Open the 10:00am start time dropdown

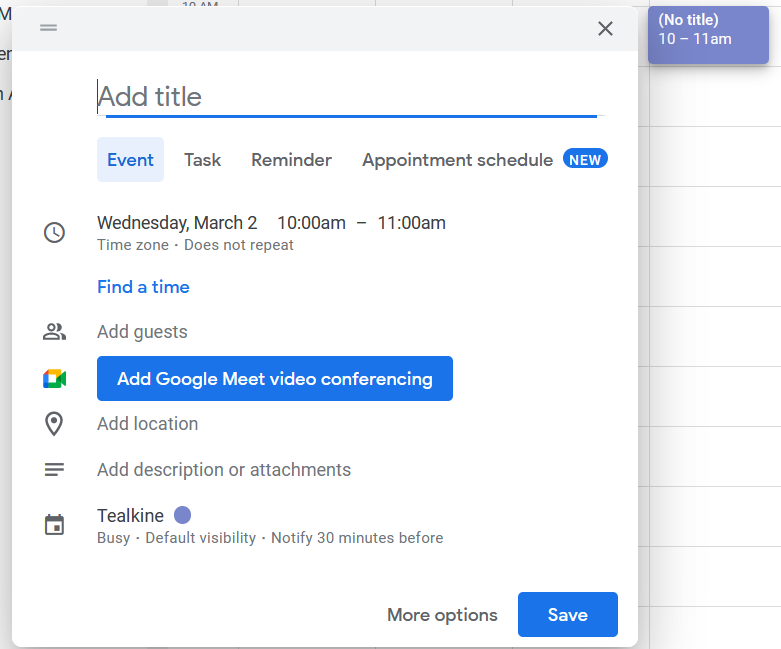(311, 222)
